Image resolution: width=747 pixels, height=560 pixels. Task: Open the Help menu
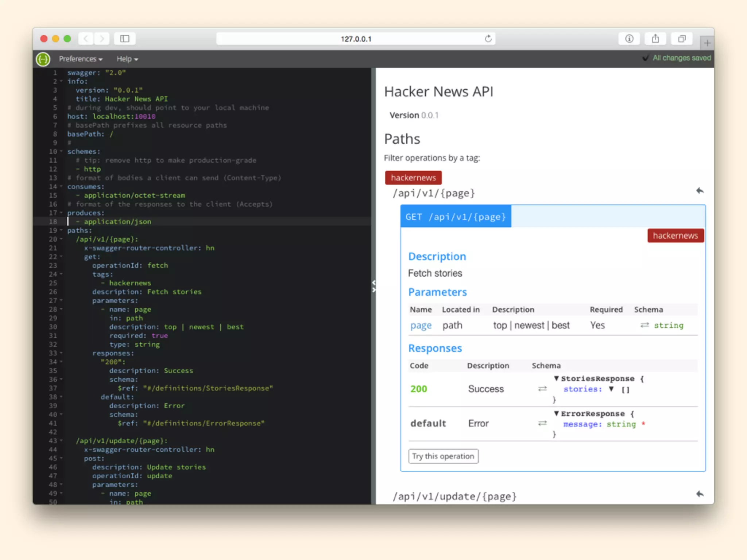click(x=127, y=59)
